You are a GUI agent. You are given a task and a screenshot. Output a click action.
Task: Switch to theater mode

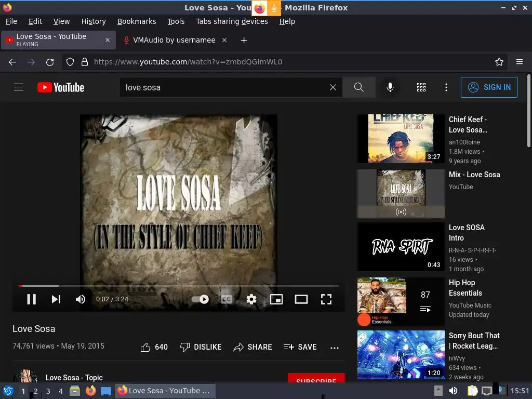pos(301,299)
